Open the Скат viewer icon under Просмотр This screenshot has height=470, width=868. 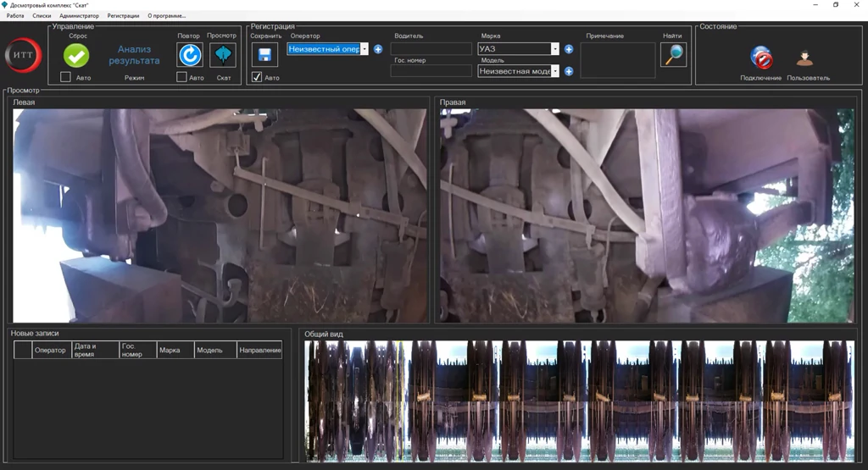point(223,55)
